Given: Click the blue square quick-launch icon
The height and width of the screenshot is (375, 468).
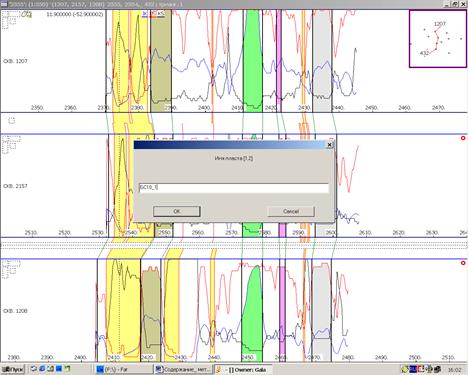Looking at the screenshot, I should 59,369.
